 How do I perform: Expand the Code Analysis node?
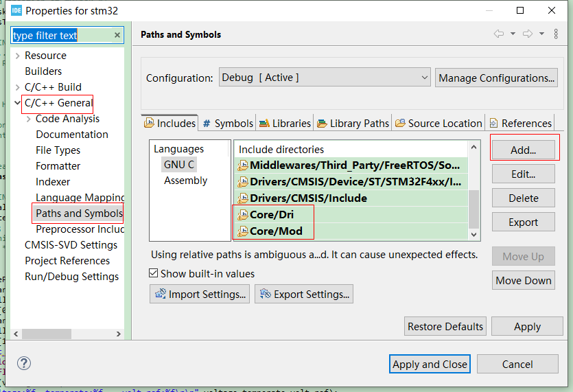click(29, 119)
